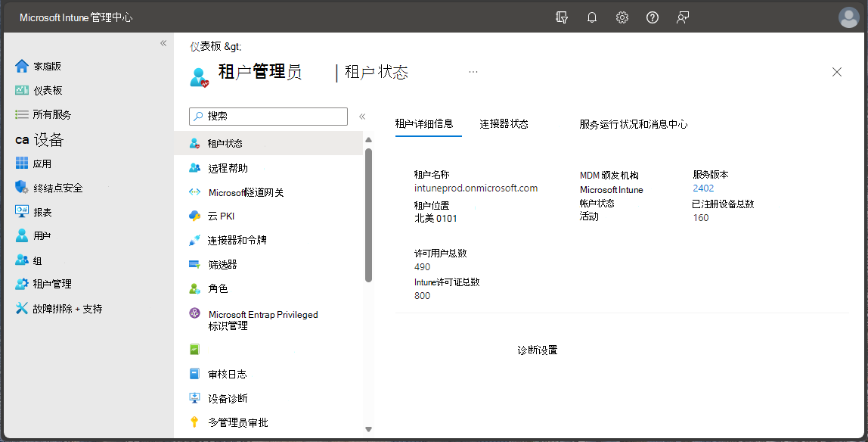The width and height of the screenshot is (868, 442).
Task: Click tenant name intuneprod.onmicrosoft.com
Action: 476,188
